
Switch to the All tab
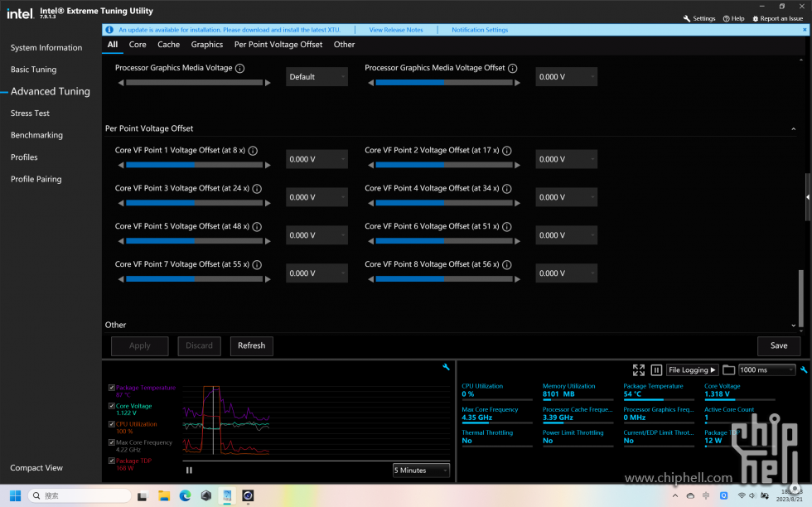point(113,45)
